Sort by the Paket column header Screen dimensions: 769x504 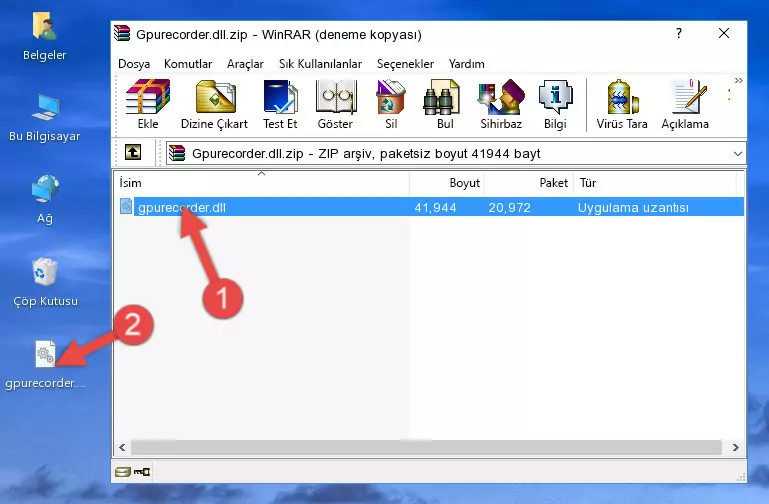point(529,183)
